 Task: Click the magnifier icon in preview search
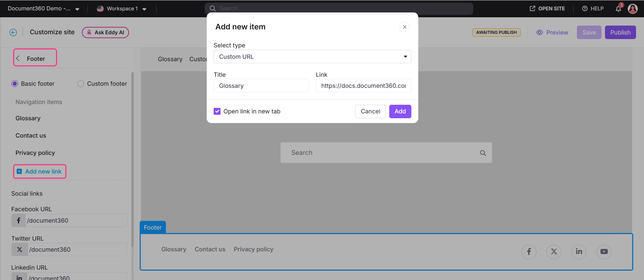pyautogui.click(x=483, y=153)
